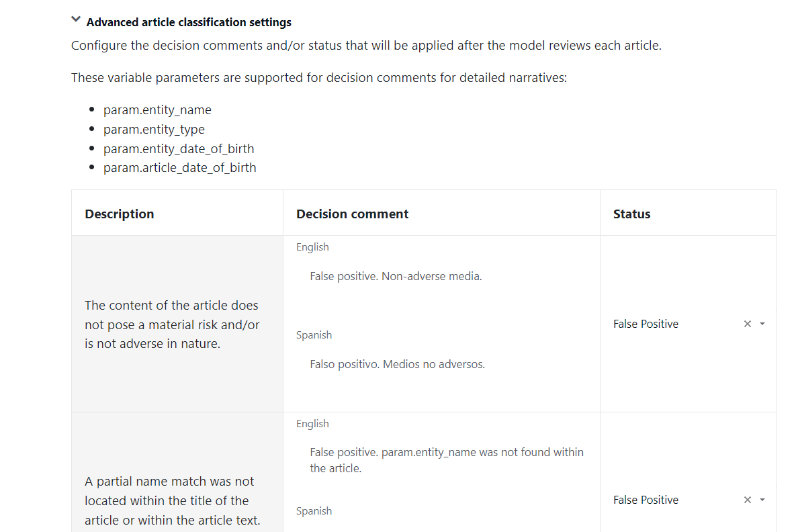
Task: Click first row 'English' label
Action: pos(312,247)
